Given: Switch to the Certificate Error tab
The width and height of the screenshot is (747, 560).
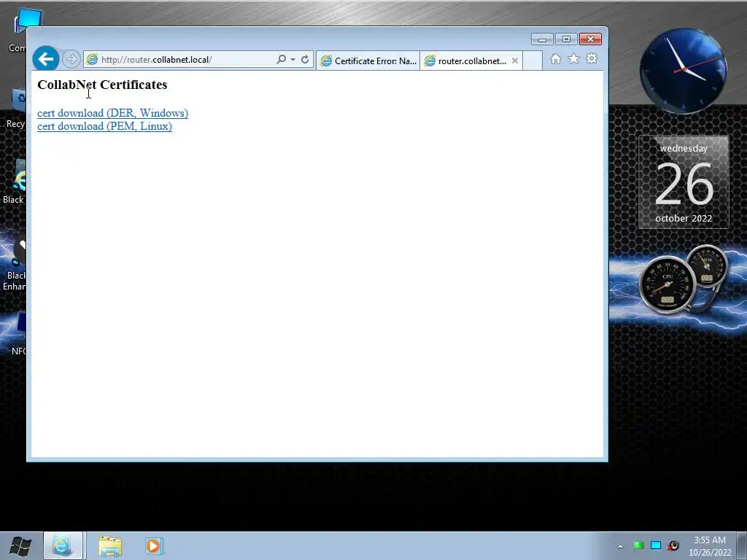Looking at the screenshot, I should (x=368, y=61).
